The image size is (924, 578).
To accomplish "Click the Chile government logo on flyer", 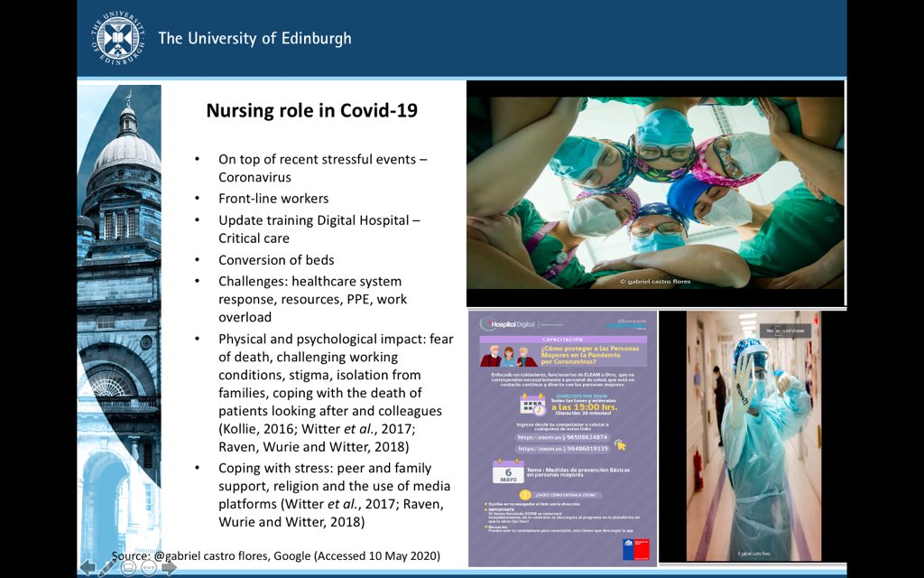I will tap(636, 550).
